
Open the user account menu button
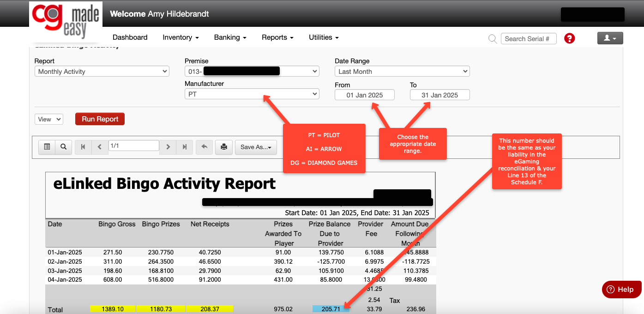click(610, 38)
